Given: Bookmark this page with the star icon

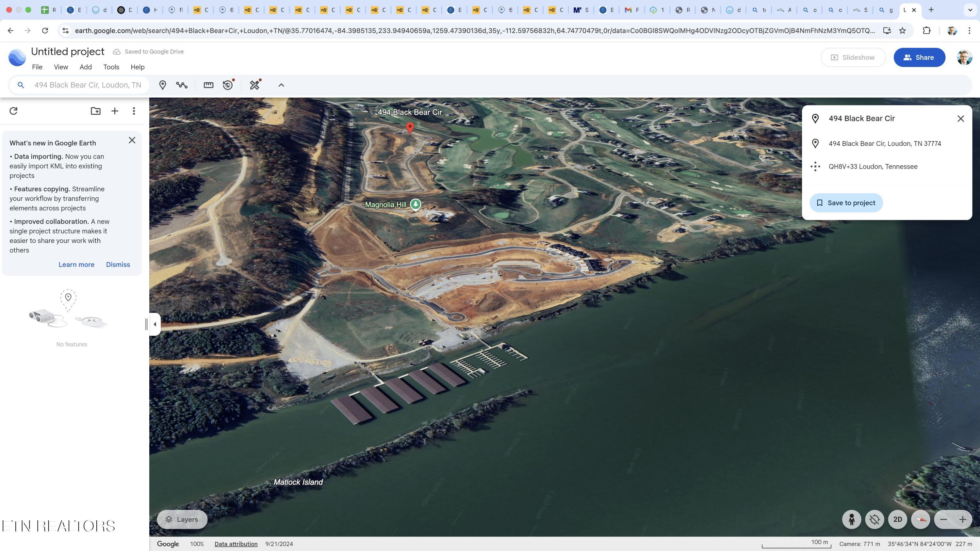Looking at the screenshot, I should (902, 30).
